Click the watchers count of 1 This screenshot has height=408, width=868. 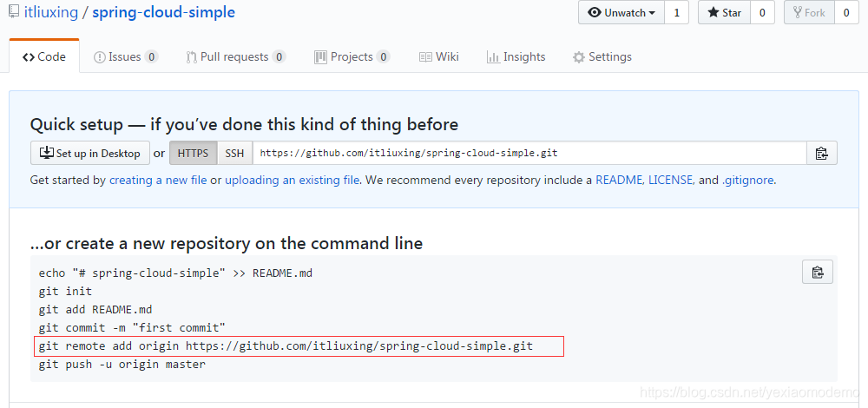pos(676,13)
